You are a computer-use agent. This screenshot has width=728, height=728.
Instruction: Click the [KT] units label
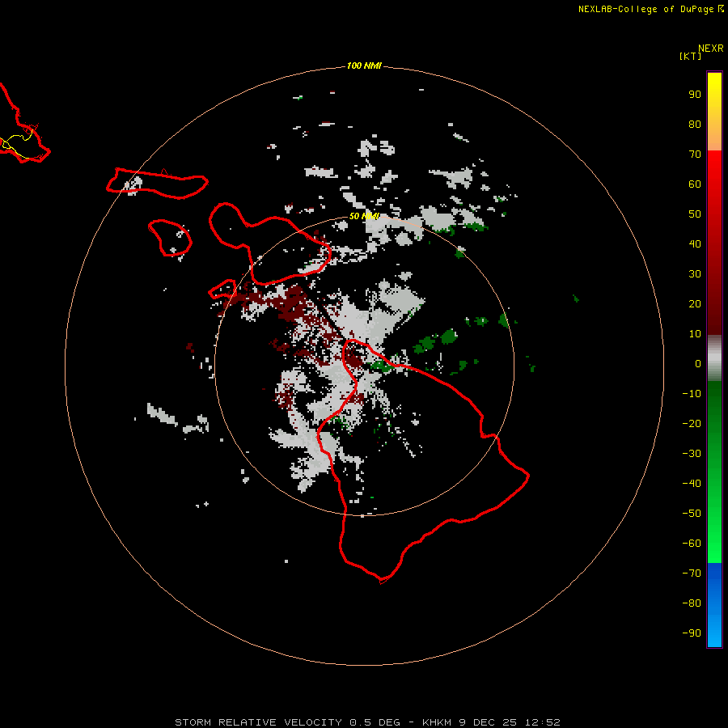[x=690, y=56]
